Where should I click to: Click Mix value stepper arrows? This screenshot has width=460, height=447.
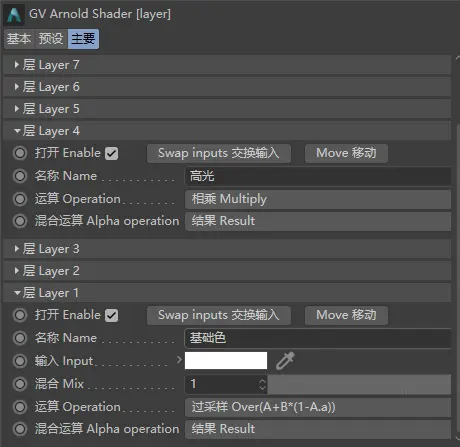pos(263,384)
